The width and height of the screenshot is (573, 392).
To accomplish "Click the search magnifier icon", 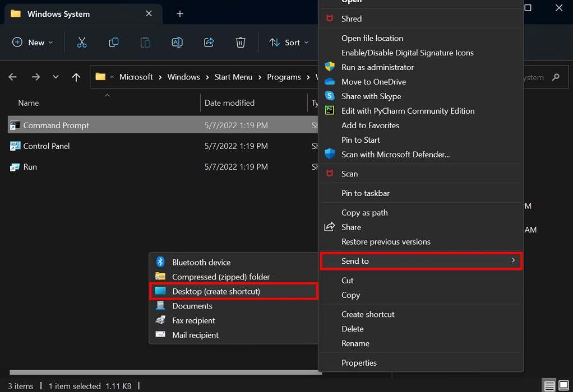I will [x=556, y=77].
